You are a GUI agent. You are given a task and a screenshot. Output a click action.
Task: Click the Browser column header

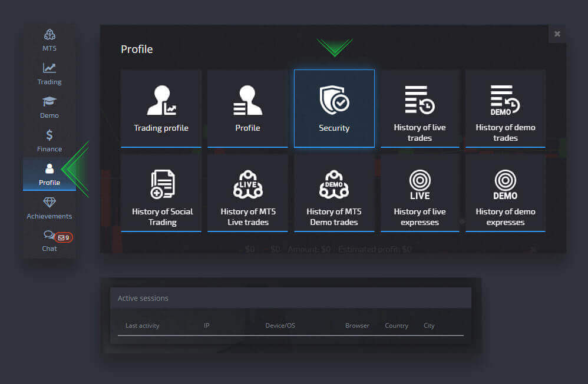point(357,326)
